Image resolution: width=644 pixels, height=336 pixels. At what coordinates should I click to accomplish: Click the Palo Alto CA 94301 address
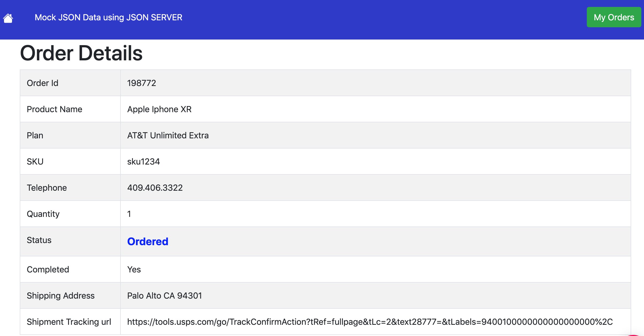[x=164, y=296]
